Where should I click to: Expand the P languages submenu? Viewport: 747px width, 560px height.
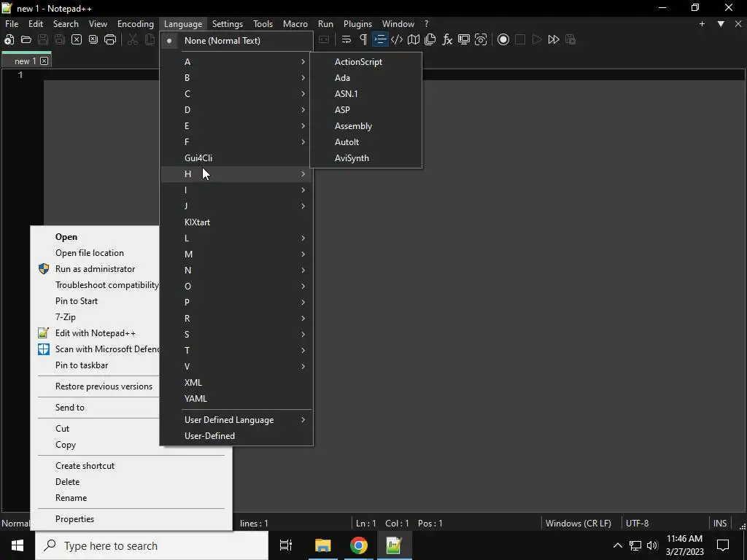(x=237, y=303)
